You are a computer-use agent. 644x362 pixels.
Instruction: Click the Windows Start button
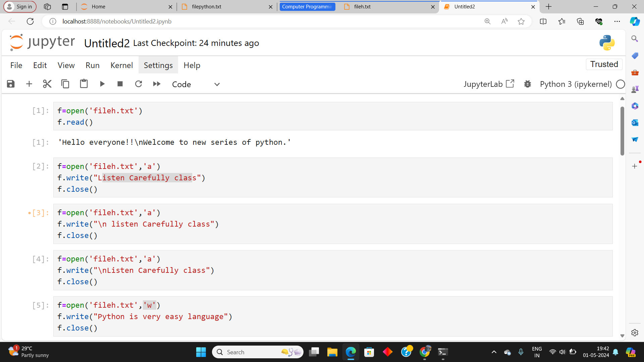tap(201, 352)
